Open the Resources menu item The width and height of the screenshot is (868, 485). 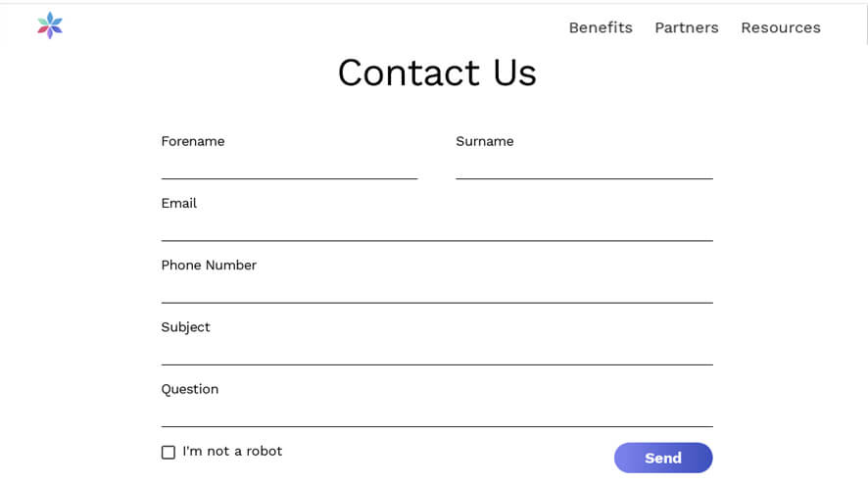point(780,27)
